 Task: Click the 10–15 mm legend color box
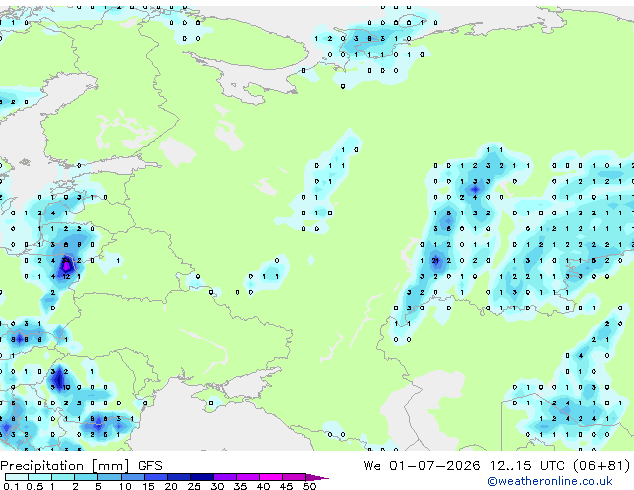point(133,477)
